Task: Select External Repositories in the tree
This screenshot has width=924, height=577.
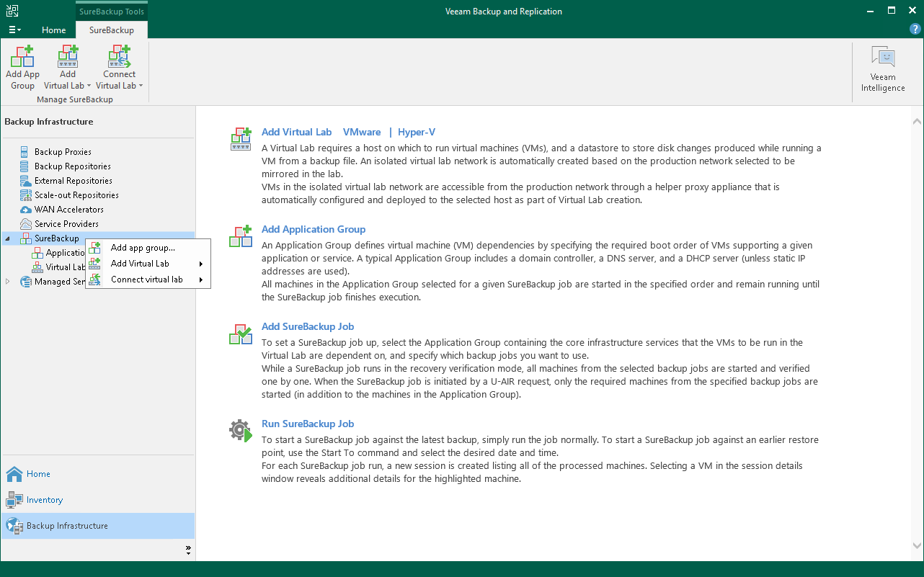Action: point(74,181)
